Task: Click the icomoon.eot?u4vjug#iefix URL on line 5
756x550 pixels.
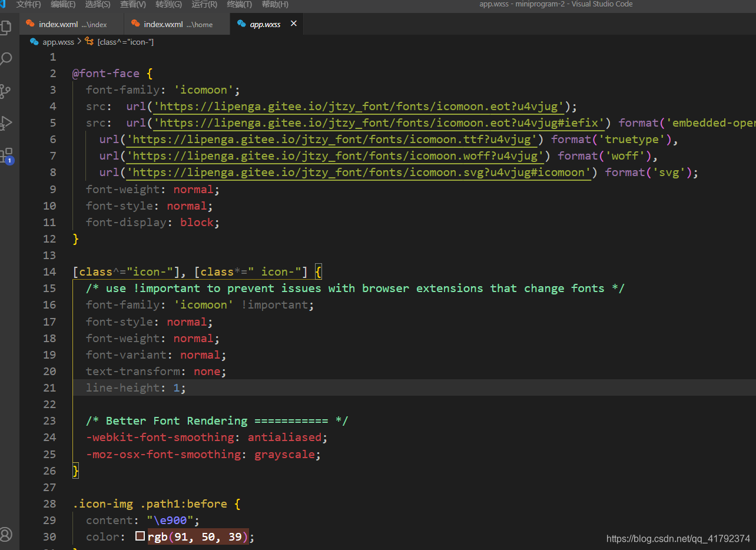Action: click(379, 123)
